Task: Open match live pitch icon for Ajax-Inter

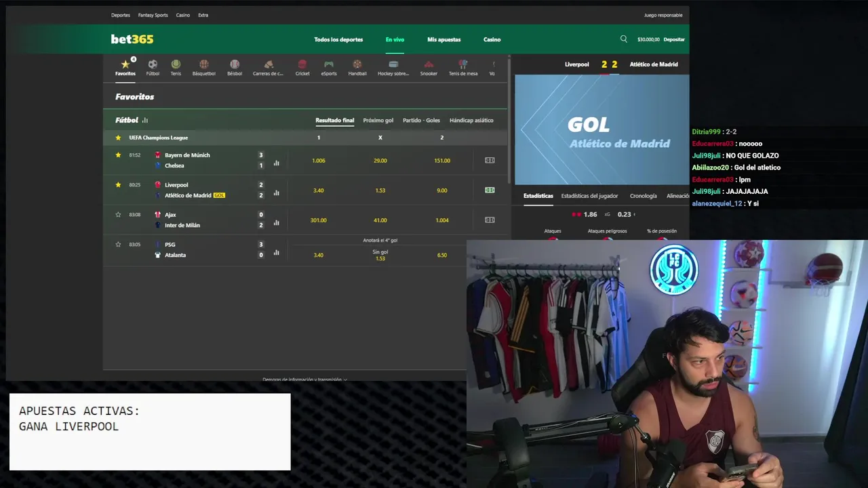Action: [490, 220]
